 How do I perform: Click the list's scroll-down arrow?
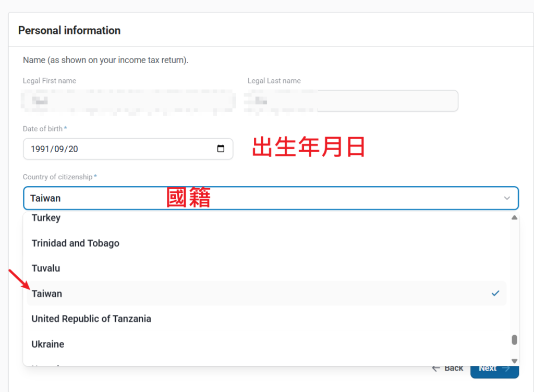pyautogui.click(x=514, y=361)
